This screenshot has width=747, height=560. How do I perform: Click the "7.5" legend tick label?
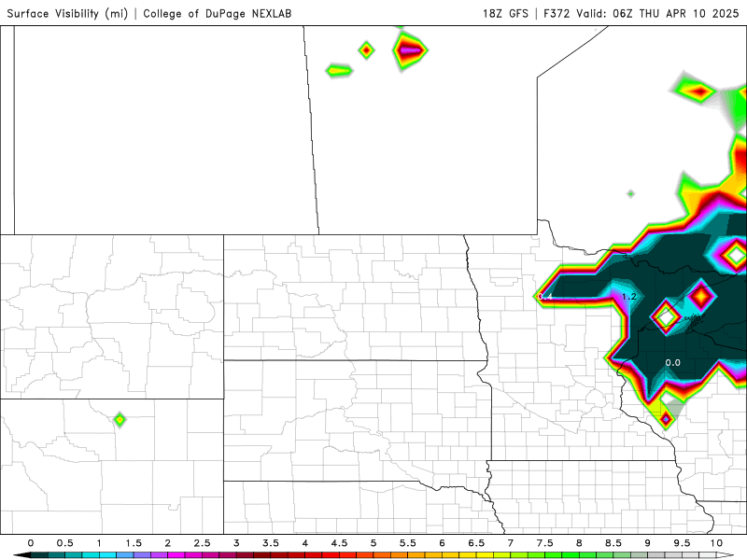point(545,543)
